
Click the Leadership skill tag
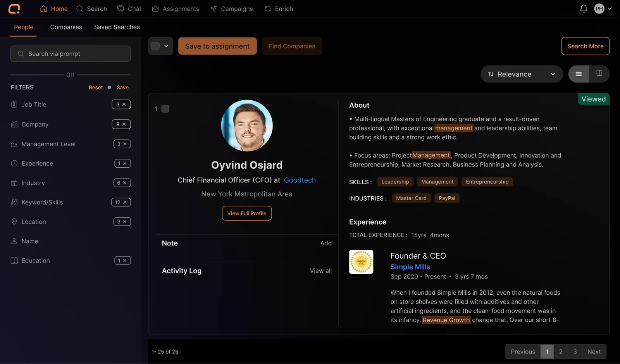coord(395,182)
